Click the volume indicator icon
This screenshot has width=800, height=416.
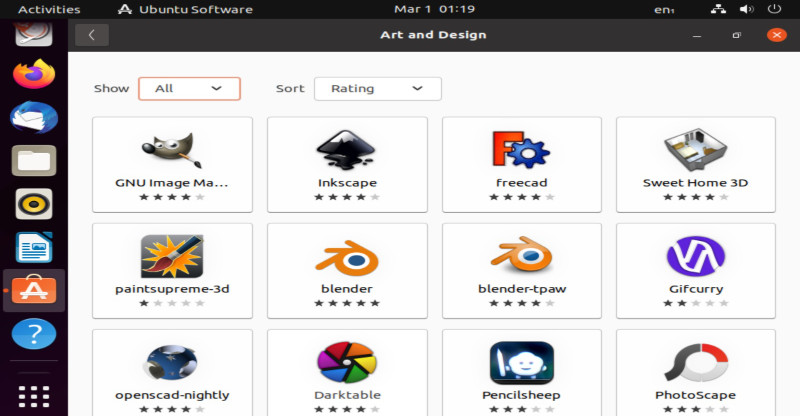pyautogui.click(x=746, y=9)
